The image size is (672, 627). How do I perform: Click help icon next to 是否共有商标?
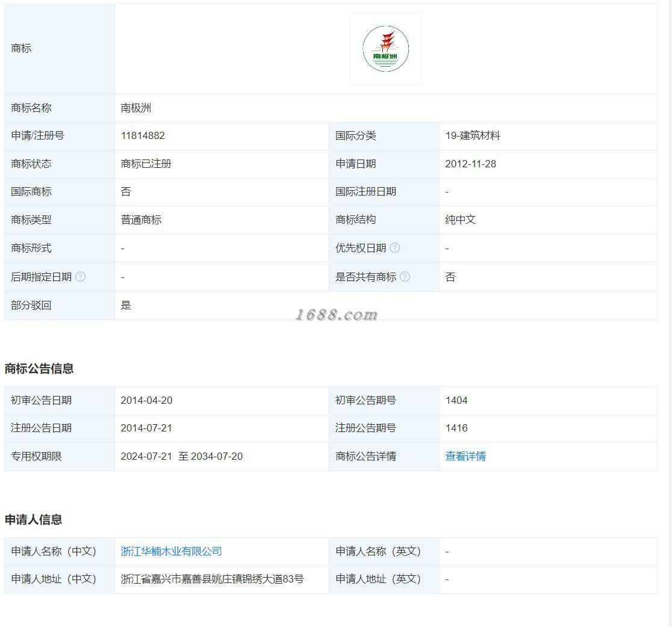(405, 277)
